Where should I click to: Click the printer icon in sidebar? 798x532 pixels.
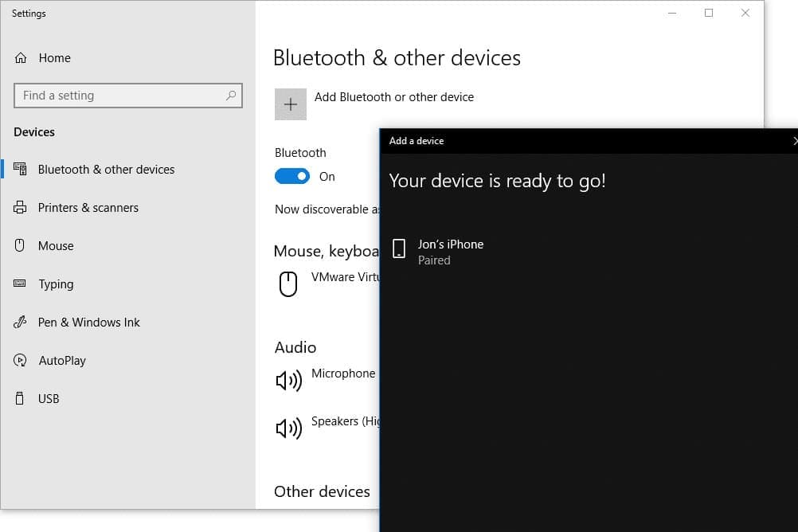point(20,207)
